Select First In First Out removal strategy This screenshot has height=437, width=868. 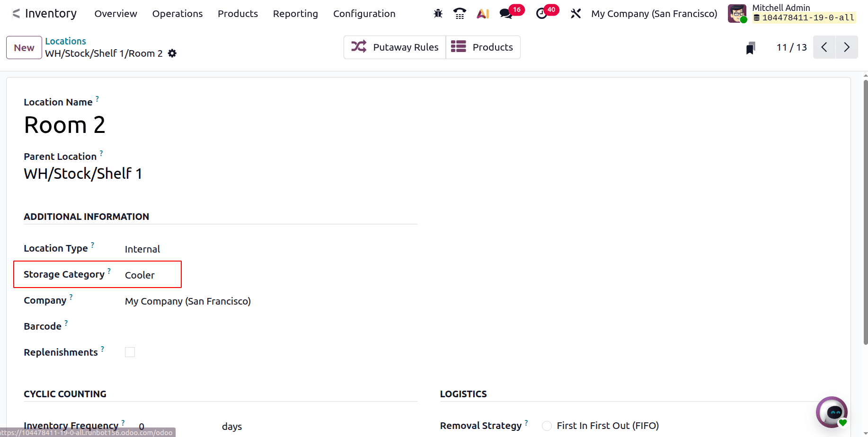point(547,426)
